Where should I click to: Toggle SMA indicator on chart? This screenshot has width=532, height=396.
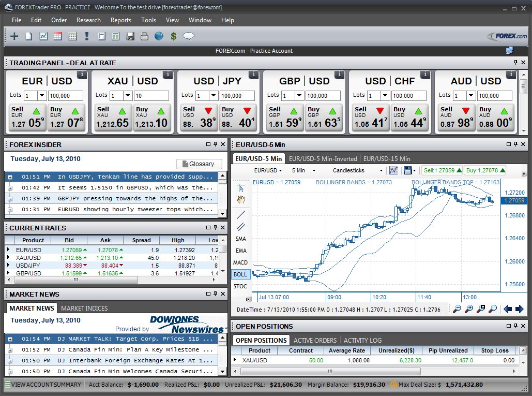point(241,239)
